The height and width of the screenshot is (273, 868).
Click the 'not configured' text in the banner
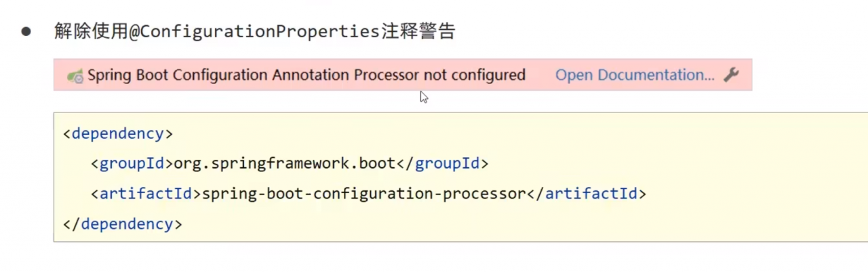point(474,75)
